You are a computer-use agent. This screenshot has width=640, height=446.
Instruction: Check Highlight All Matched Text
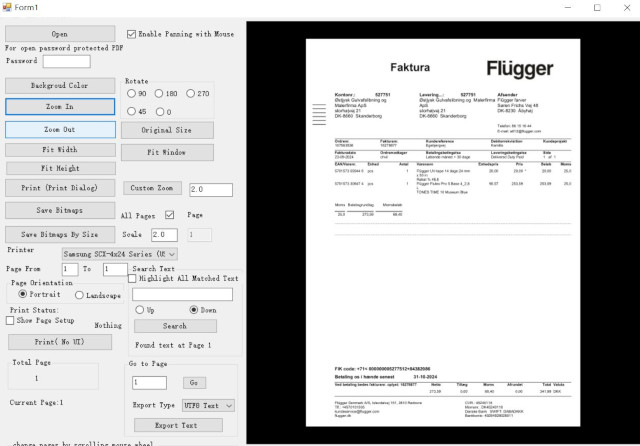(133, 279)
